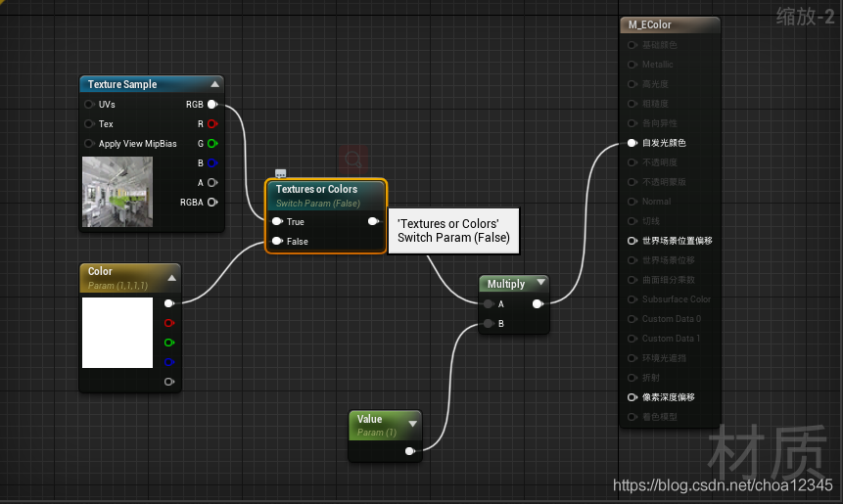This screenshot has width=843, height=504.
Task: Select the M_EColor material output node title
Action: click(650, 24)
